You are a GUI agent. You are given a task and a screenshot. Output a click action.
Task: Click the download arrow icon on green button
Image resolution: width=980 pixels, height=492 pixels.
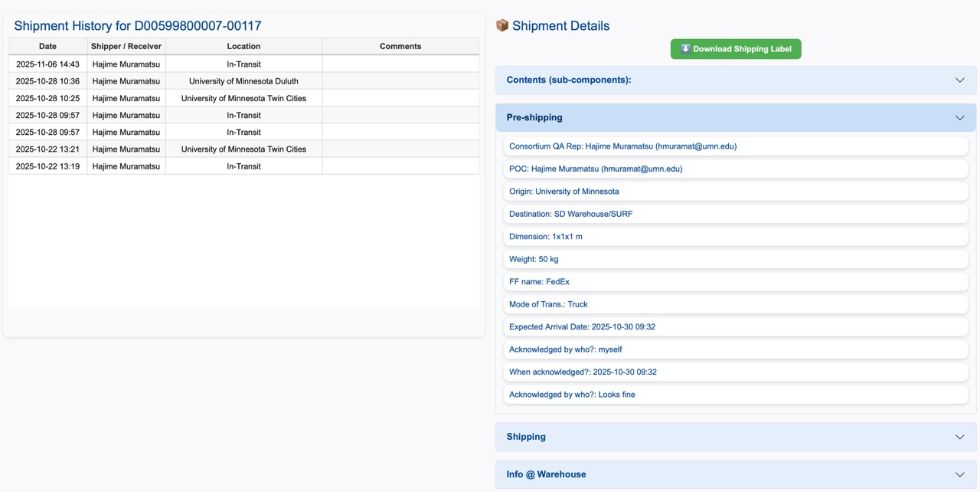pyautogui.click(x=685, y=48)
